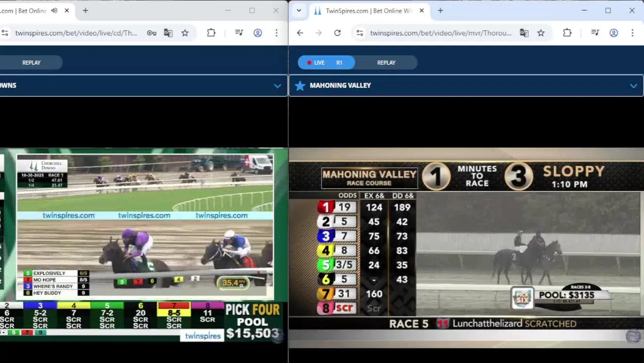View site information icon in left address bar
The height and width of the screenshot is (363, 644).
5,33
